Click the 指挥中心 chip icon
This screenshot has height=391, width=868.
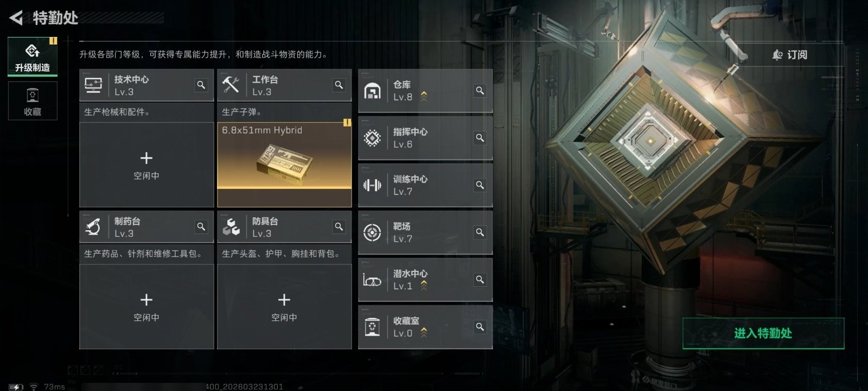point(372,138)
